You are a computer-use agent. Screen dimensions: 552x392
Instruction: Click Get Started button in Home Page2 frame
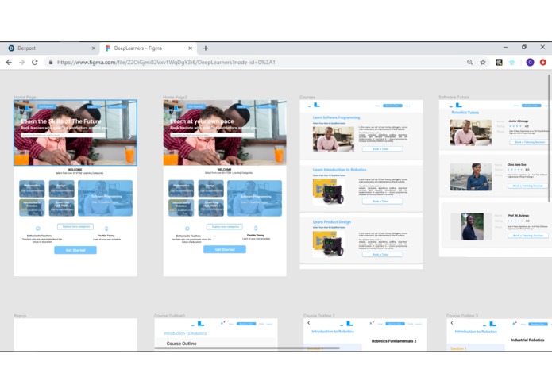tap(225, 249)
